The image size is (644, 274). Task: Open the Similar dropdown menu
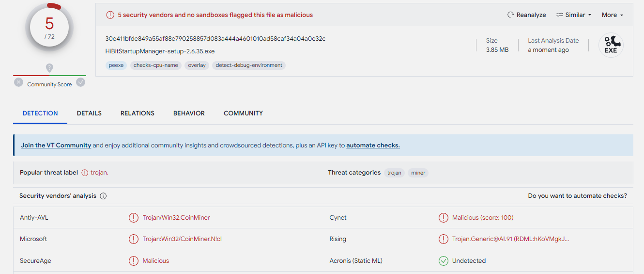[574, 15]
